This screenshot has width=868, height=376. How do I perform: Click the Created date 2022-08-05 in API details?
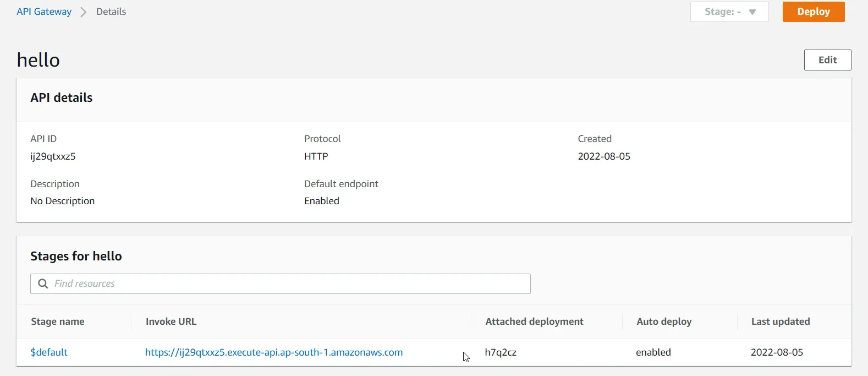pyautogui.click(x=604, y=156)
